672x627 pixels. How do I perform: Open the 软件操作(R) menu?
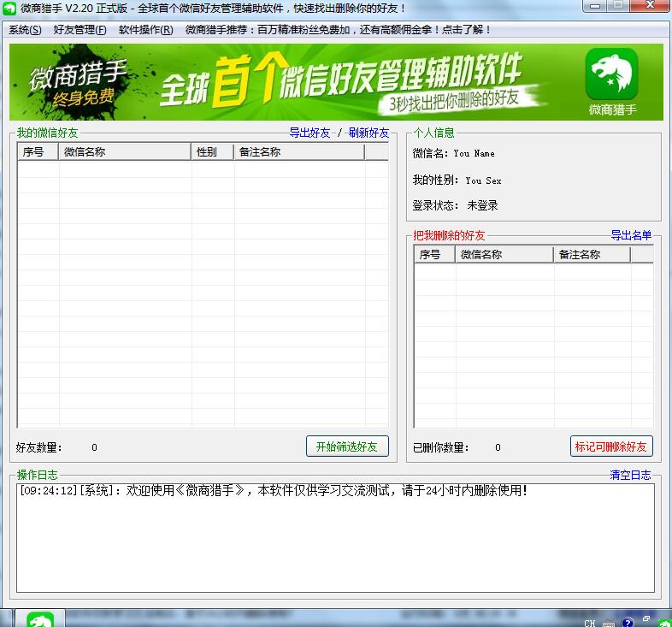[145, 30]
